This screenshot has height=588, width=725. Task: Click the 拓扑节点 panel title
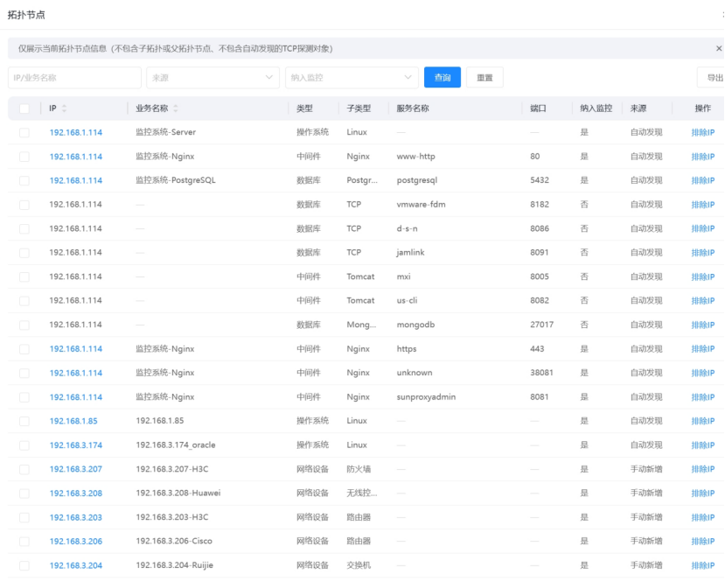coord(26,15)
